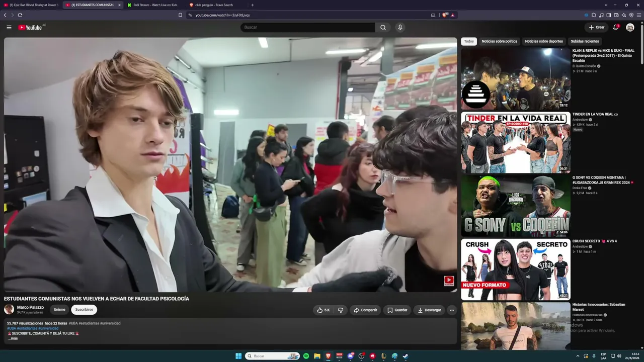The height and width of the screenshot is (362, 644).
Task: Click the #universidad hashtag link in blue
Action: click(48, 328)
